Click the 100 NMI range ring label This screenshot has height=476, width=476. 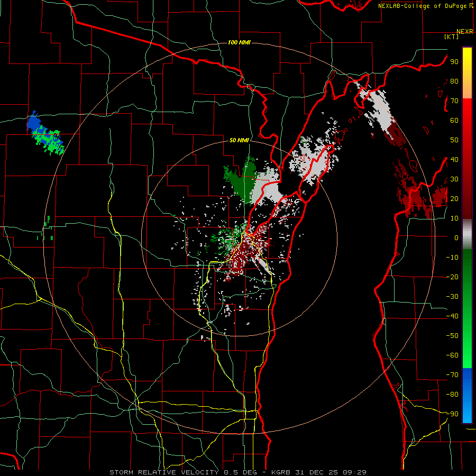[239, 42]
